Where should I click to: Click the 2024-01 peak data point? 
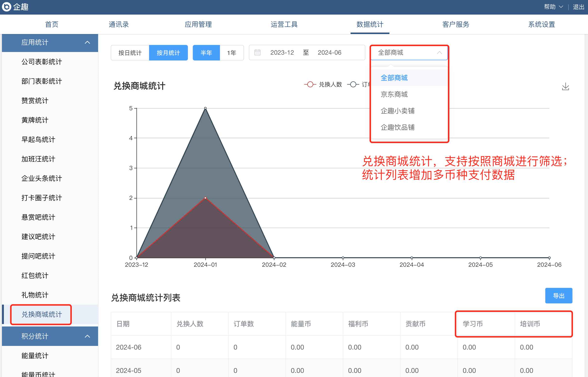[205, 108]
